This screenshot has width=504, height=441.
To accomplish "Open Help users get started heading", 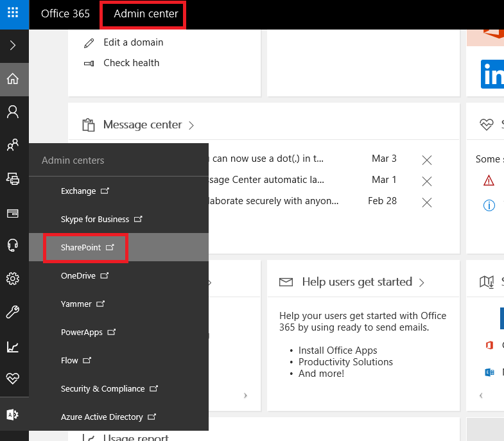I will 357,282.
